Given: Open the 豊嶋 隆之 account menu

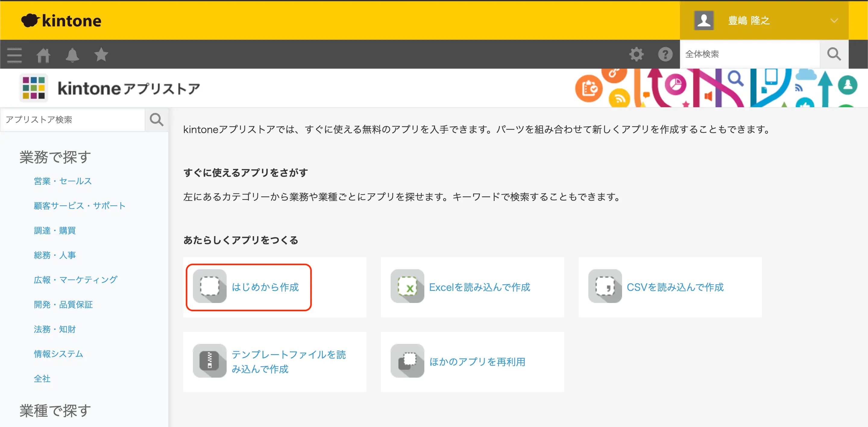Looking at the screenshot, I should point(764,20).
